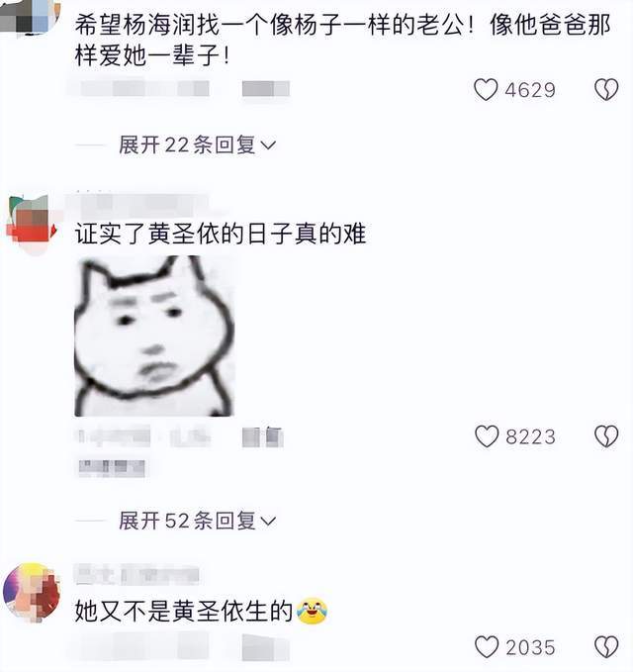Dislike the comment with 4629 likes

(606, 90)
